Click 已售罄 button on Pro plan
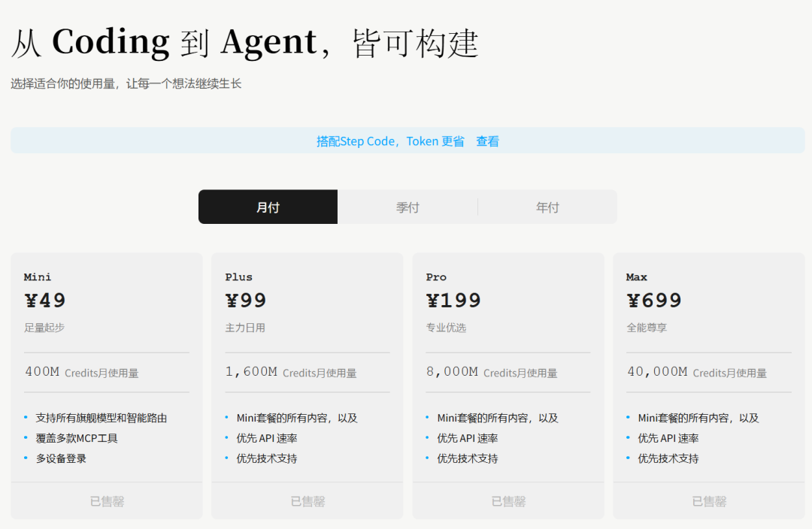Screen dimensions: 812x529 (508, 501)
